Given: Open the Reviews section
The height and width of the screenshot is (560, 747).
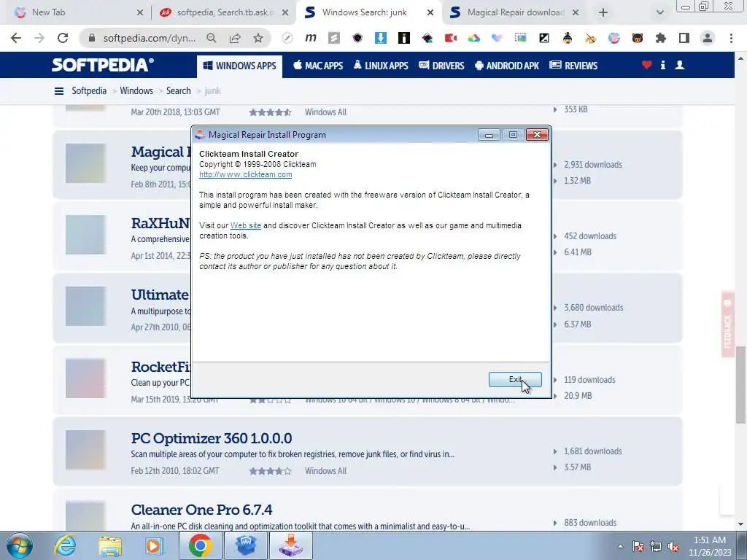Looking at the screenshot, I should (x=573, y=66).
